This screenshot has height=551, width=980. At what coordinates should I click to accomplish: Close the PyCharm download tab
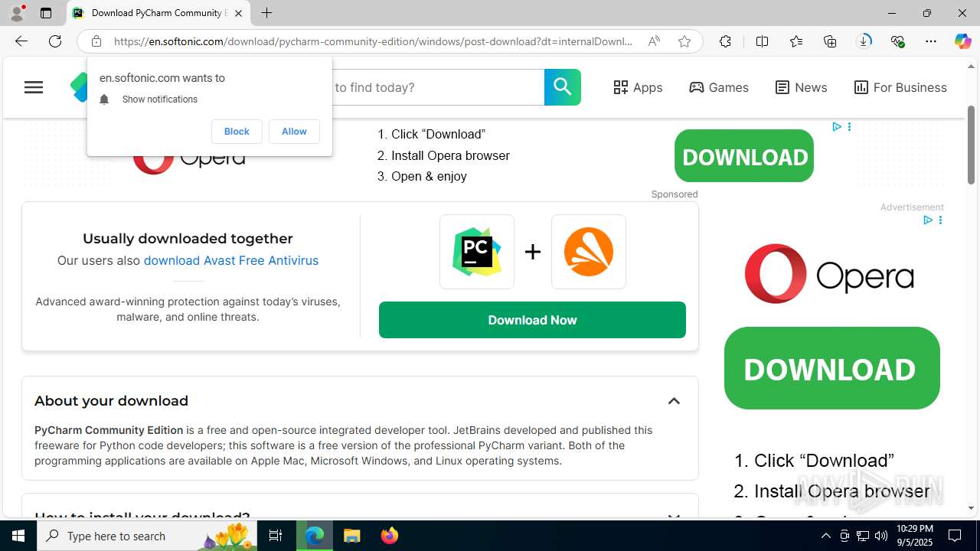tap(238, 13)
